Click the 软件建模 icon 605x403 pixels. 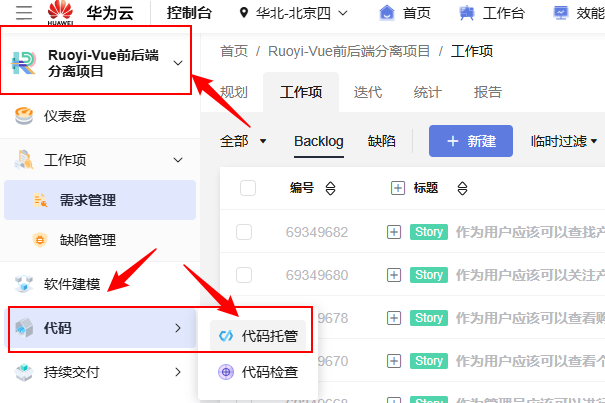[24, 284]
